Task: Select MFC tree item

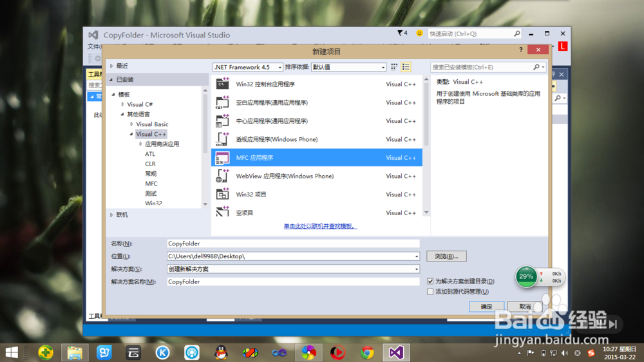Action: pyautogui.click(x=151, y=184)
